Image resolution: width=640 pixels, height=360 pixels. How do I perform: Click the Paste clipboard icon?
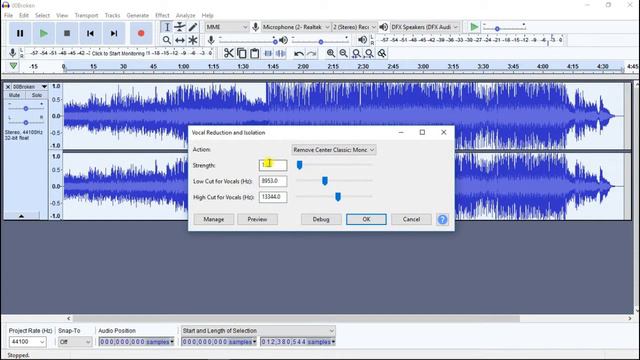tap(255, 53)
